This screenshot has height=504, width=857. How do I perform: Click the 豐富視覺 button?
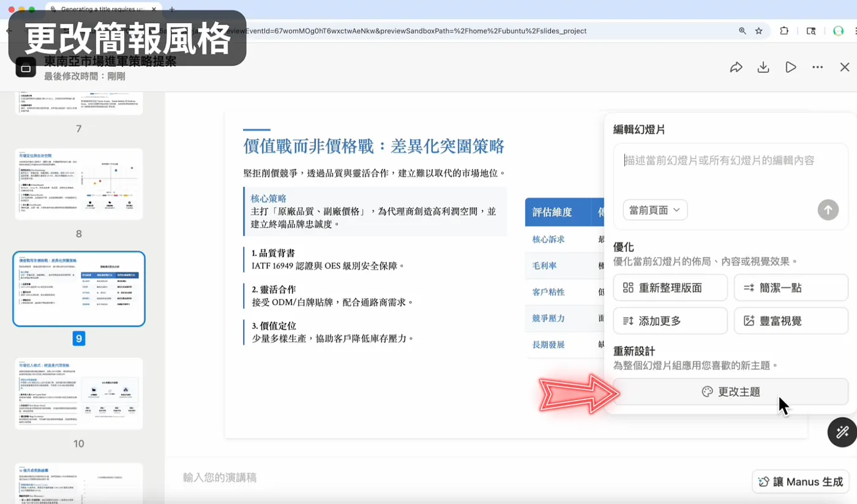coord(791,321)
